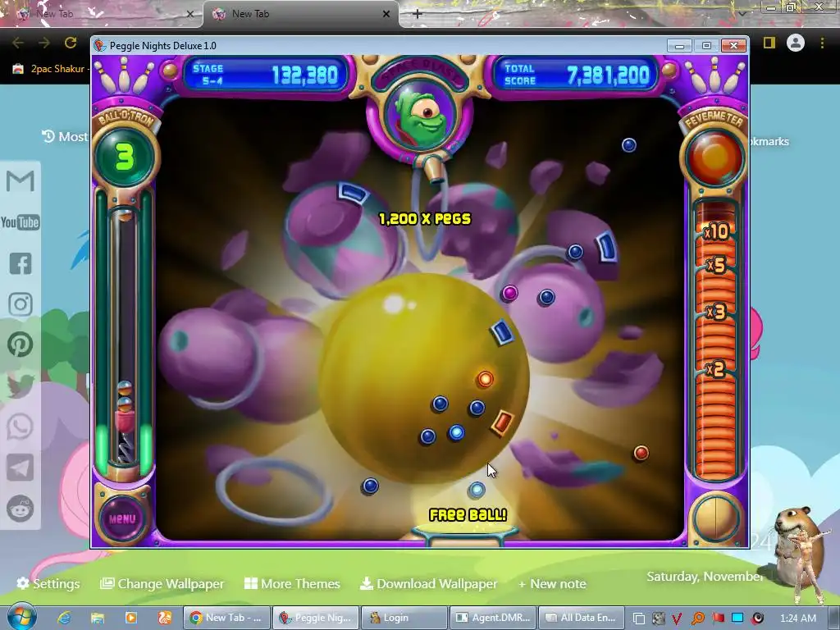Open a new browser tab with plus
This screenshot has height=630, width=840.
[418, 14]
